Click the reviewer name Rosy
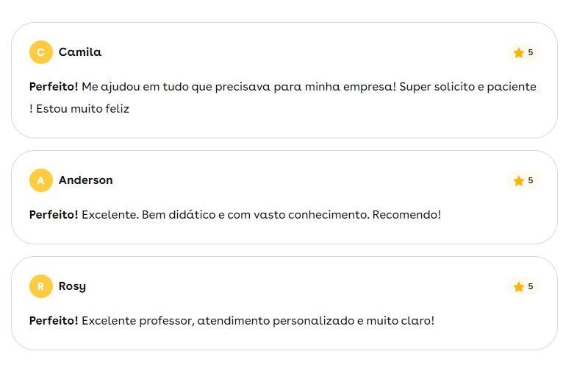 pyautogui.click(x=72, y=286)
